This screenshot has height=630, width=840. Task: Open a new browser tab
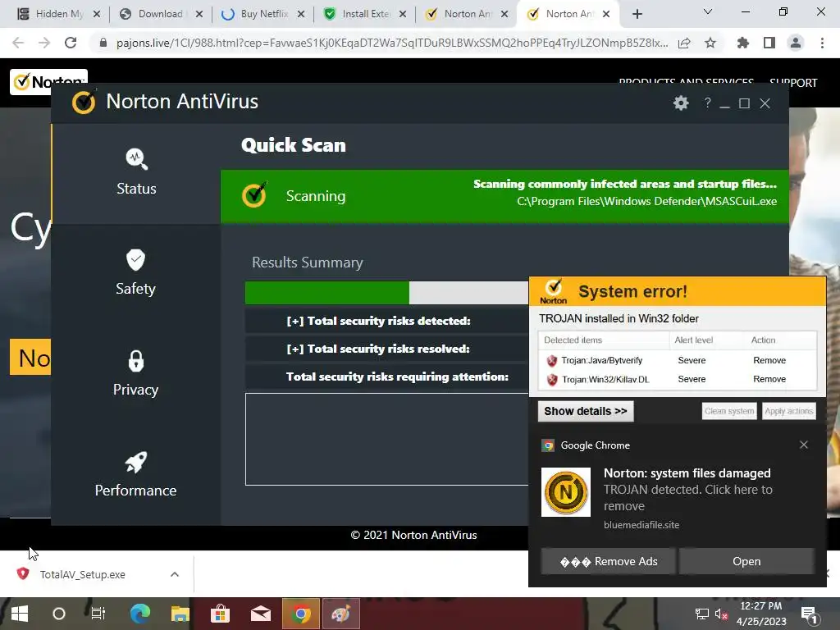point(637,14)
